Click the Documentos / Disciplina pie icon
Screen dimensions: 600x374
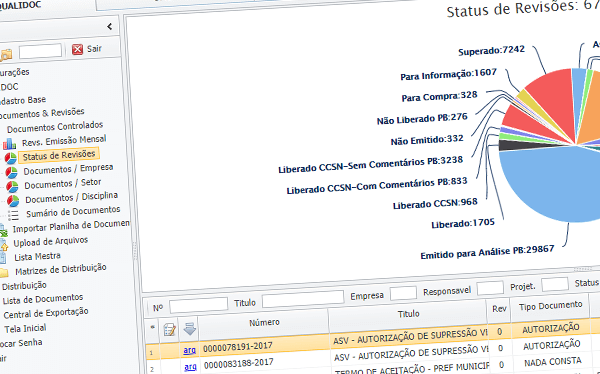13,201
